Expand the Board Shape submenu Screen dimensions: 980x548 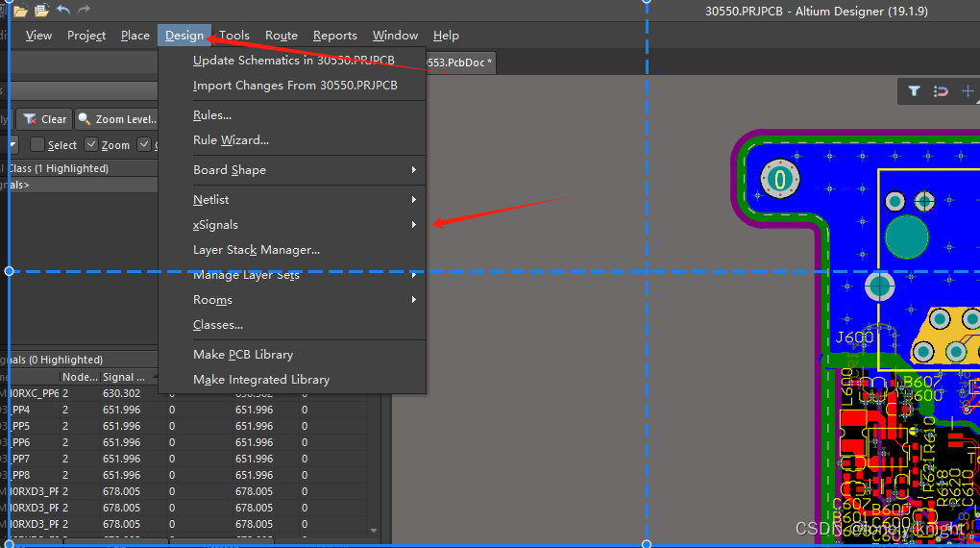(292, 170)
